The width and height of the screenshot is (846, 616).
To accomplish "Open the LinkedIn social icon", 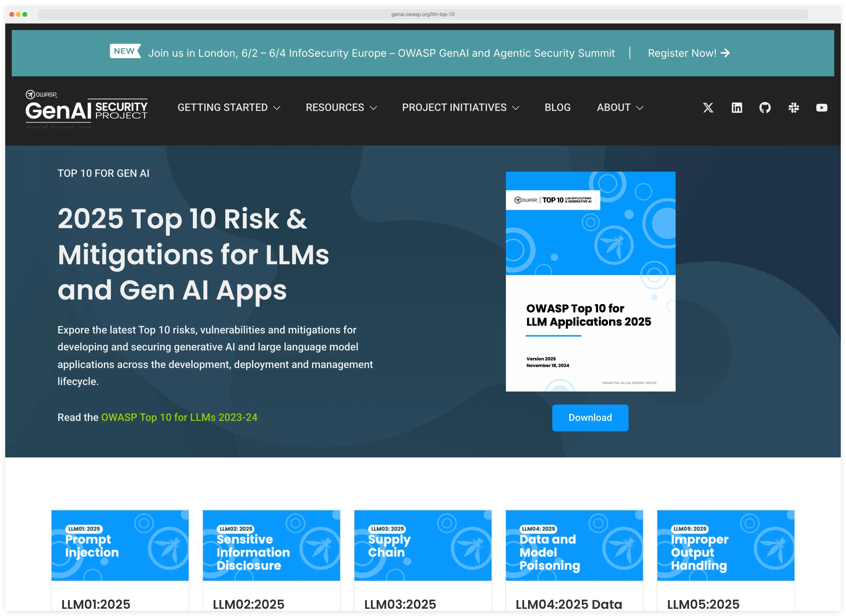I will pos(737,108).
